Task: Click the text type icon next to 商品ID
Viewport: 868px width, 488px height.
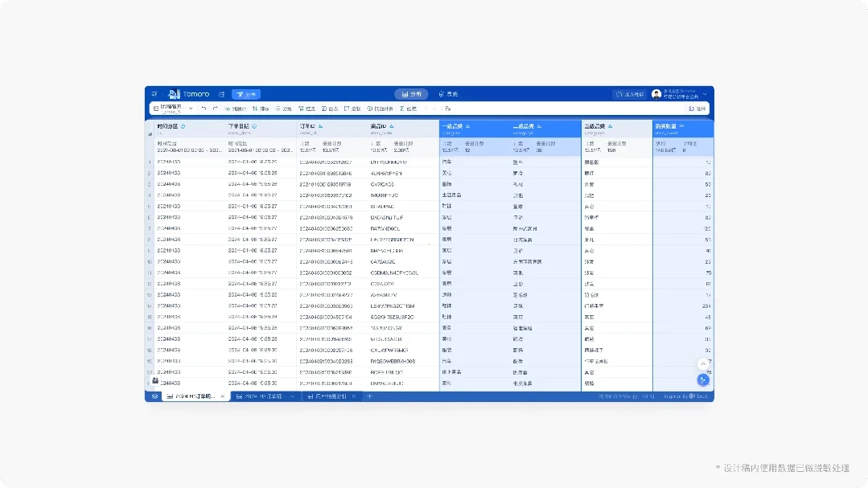Action: pos(392,126)
